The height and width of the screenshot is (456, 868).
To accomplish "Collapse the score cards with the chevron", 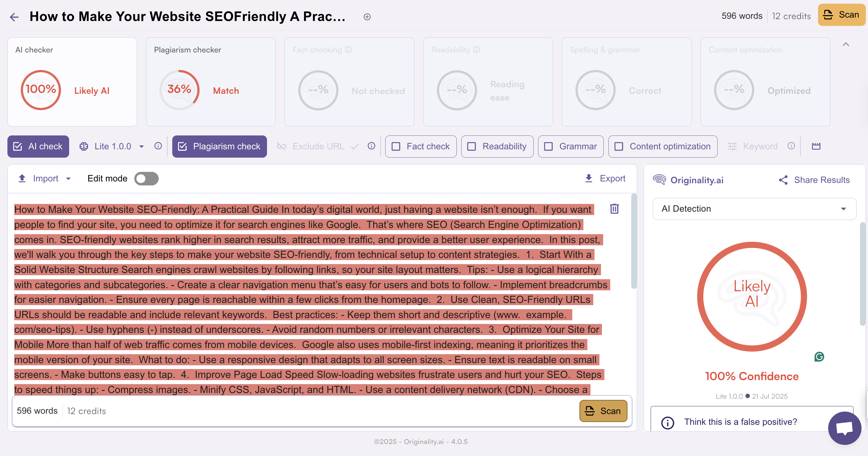I will pos(846,44).
